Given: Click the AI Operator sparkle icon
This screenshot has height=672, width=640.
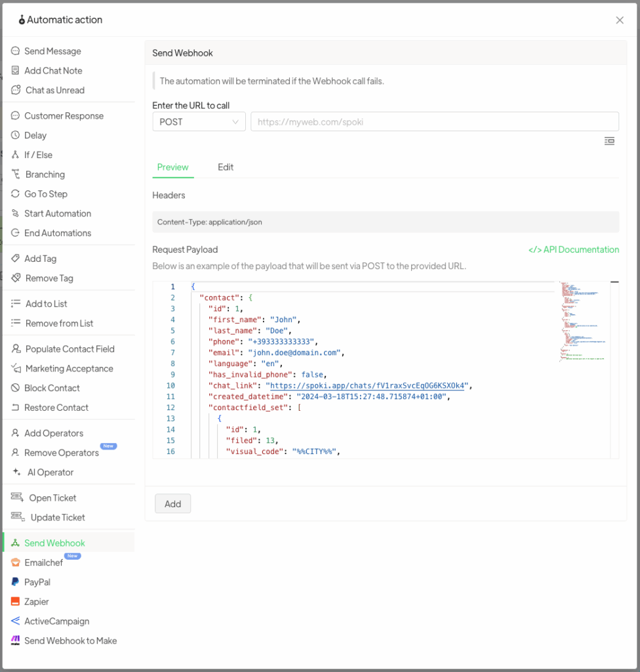Looking at the screenshot, I should 16,472.
